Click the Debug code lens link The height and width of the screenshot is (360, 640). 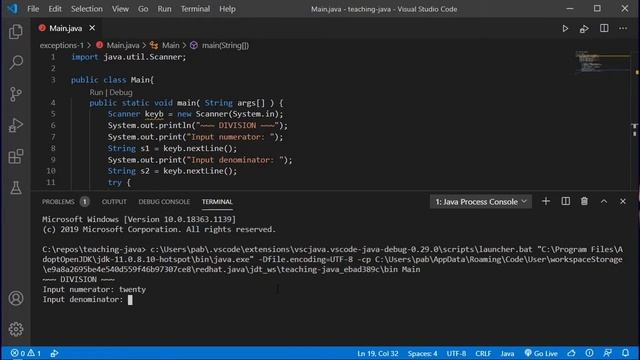click(x=121, y=92)
